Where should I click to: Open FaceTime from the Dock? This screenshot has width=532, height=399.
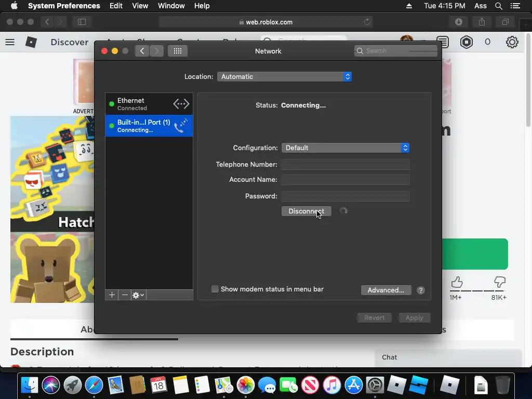(x=288, y=385)
